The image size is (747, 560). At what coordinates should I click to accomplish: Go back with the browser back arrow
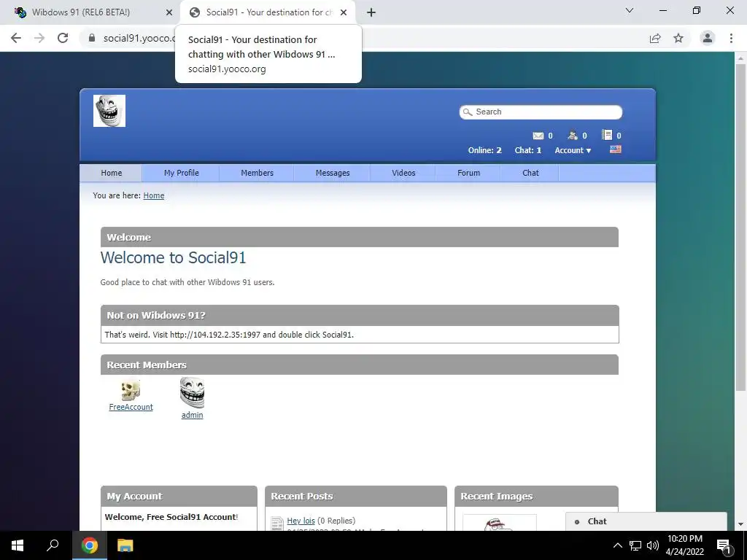tap(16, 38)
